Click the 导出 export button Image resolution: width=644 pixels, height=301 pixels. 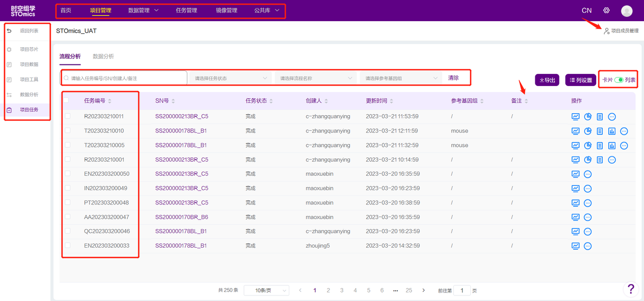tap(547, 80)
